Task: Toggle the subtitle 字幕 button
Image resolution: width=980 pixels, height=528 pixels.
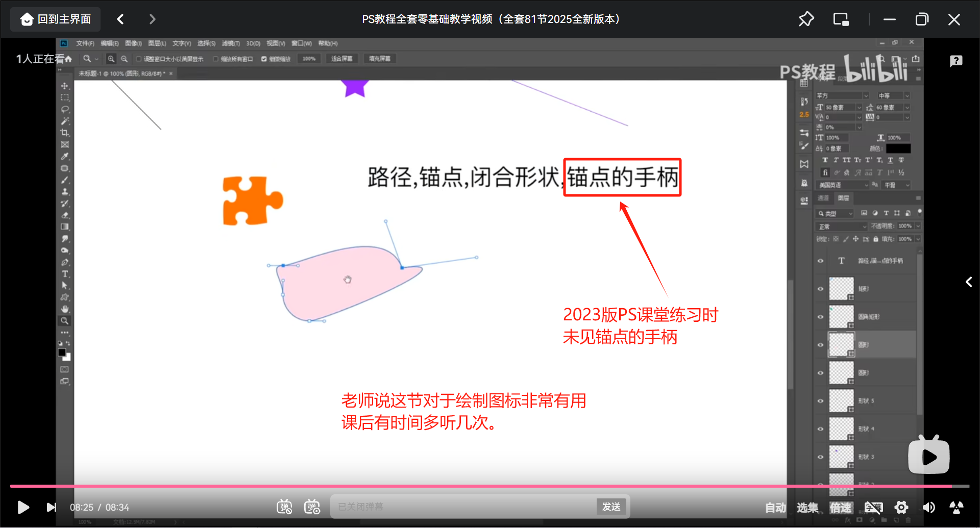Action: 873,507
